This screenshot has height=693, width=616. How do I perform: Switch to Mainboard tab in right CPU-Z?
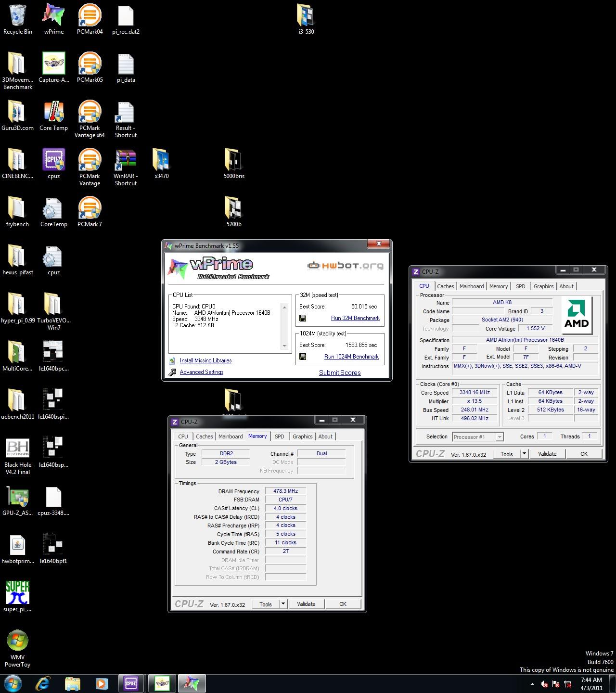[x=472, y=286]
